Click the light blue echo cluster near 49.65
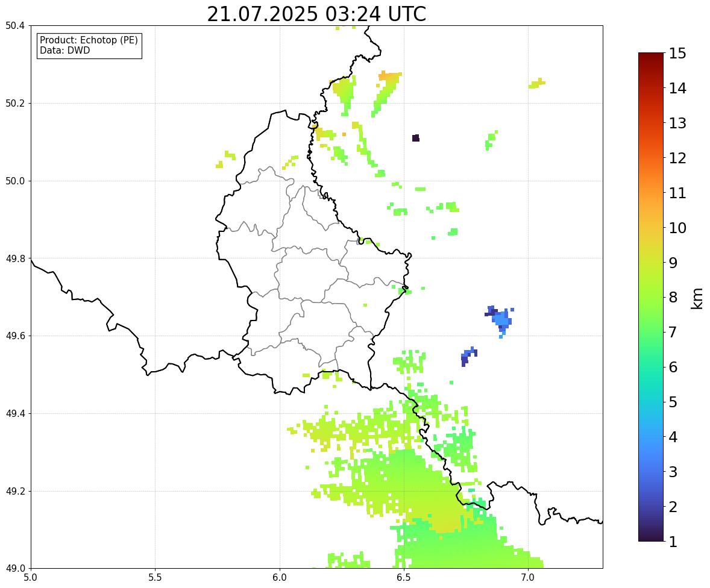 click(x=501, y=321)
